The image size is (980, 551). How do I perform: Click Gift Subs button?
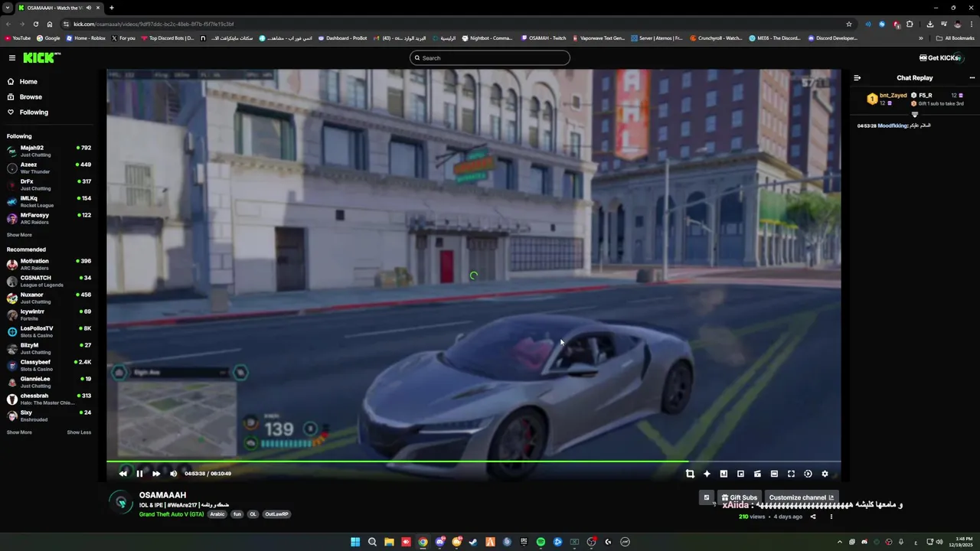740,497
